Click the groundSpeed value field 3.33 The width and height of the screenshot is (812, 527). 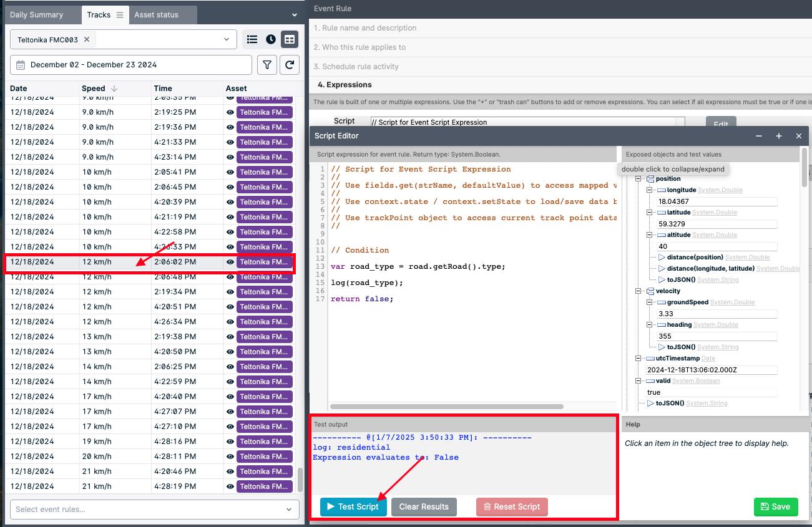click(717, 314)
